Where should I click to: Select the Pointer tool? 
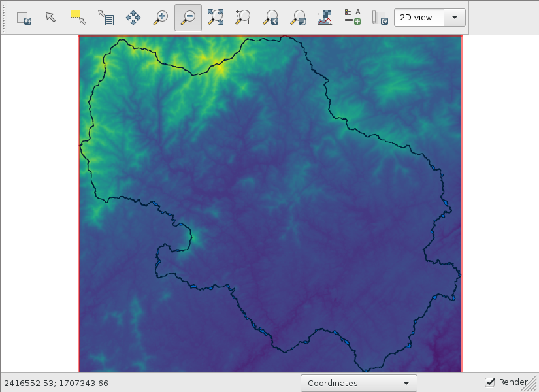tap(51, 18)
